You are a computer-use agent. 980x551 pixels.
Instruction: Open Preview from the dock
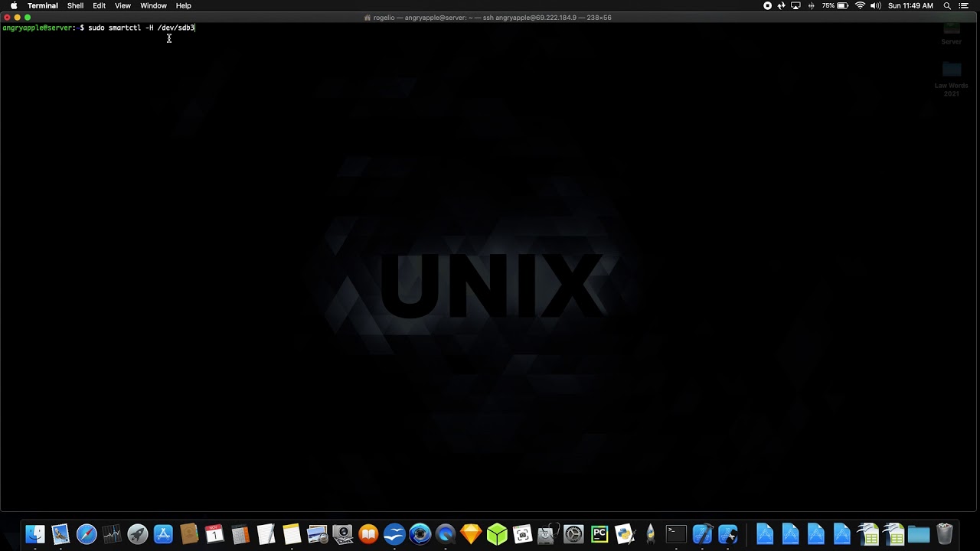(x=317, y=533)
